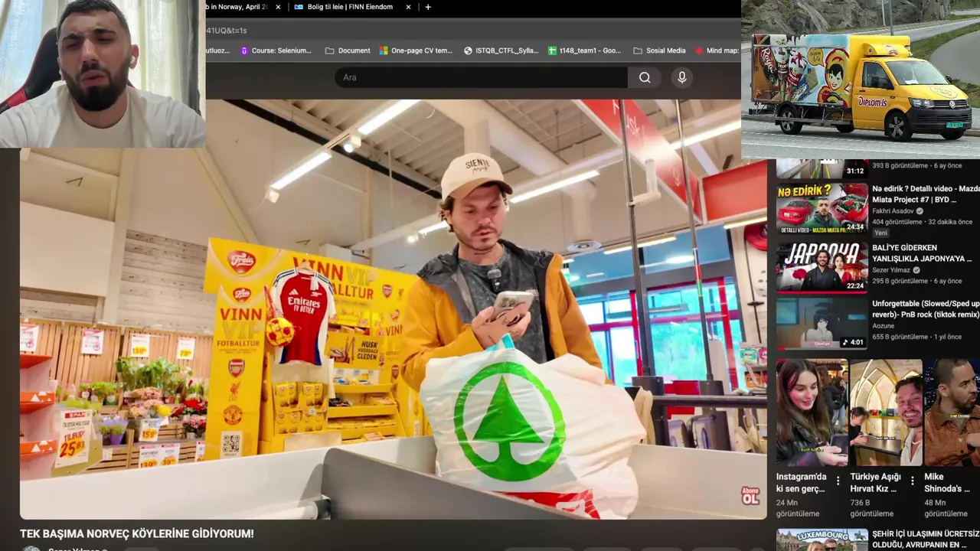Open 'Mind map:' bookmark
The image size is (980, 551).
(717, 51)
